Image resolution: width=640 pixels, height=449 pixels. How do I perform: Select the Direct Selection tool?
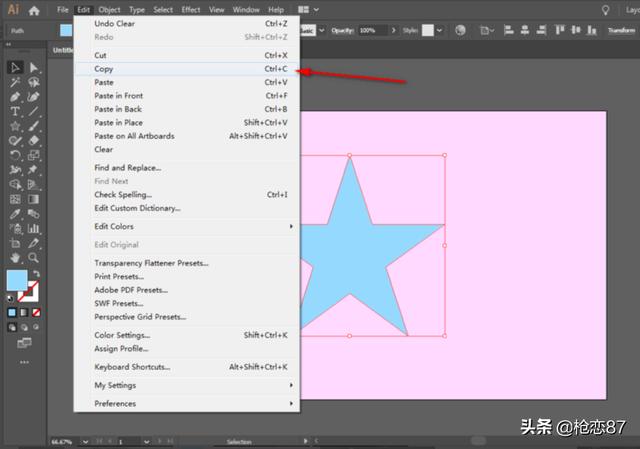(34, 67)
